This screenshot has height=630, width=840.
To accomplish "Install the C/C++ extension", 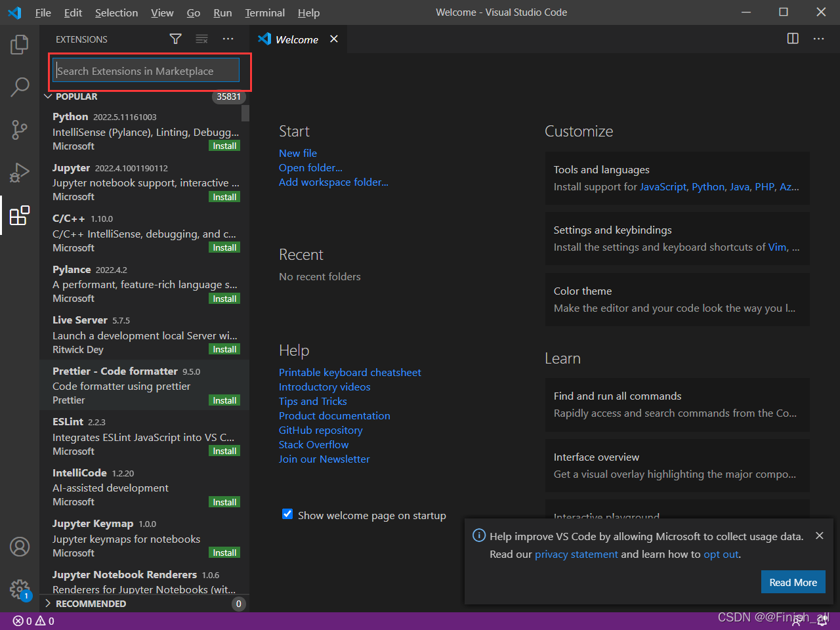I will 224,247.
